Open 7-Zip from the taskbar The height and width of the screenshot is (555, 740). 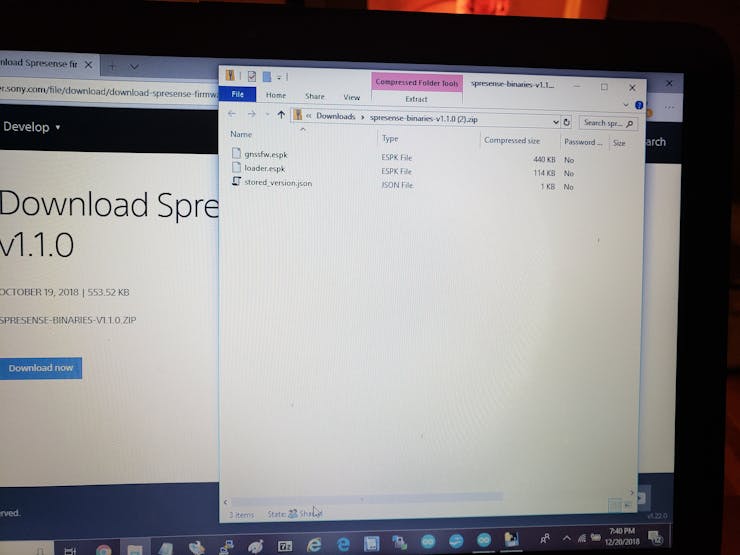coord(285,547)
